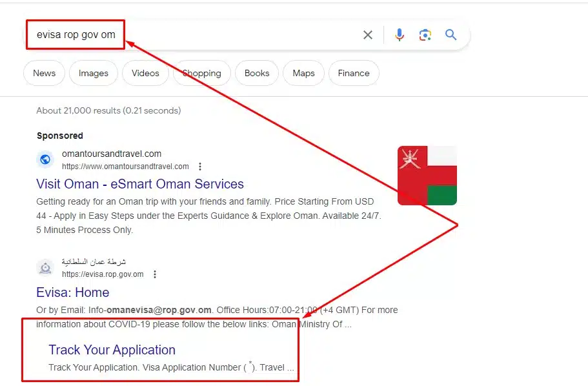Open the three-dot menu beside evisa.rop.gov.om
Screen dimensions: 588x386
pos(155,274)
